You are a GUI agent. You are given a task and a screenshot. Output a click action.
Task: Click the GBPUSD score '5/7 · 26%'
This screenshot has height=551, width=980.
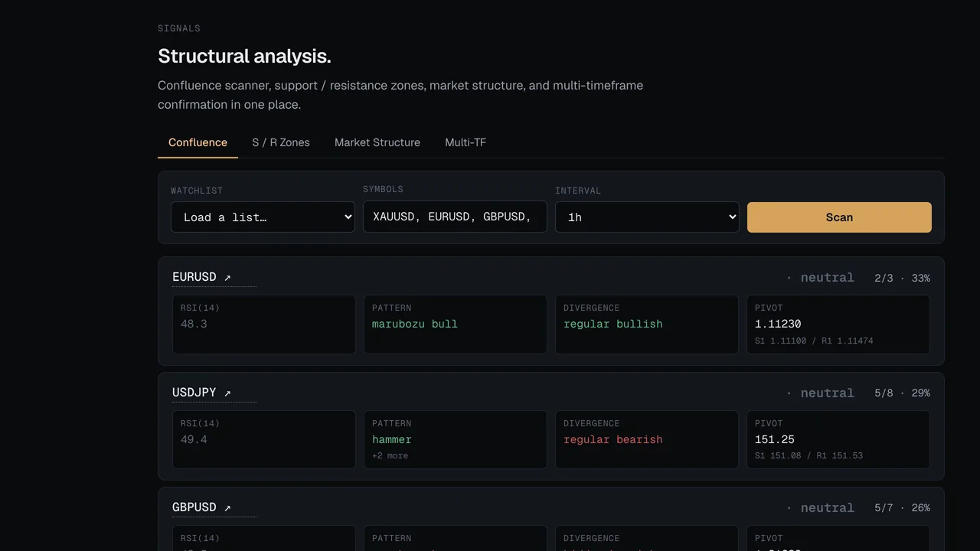pyautogui.click(x=902, y=508)
